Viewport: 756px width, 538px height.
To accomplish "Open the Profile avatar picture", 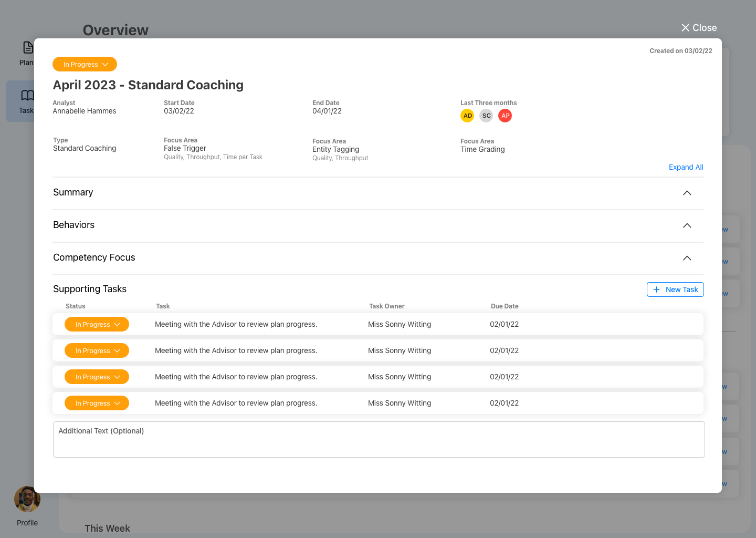I will [27, 499].
